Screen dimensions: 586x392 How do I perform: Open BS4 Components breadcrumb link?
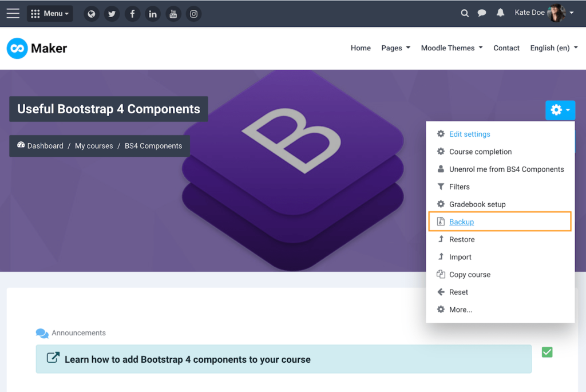tap(153, 146)
